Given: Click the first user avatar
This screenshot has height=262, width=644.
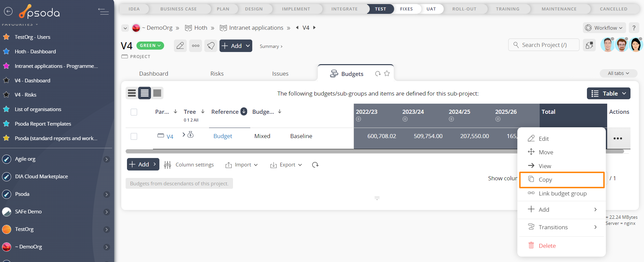Looking at the screenshot, I should [x=607, y=45].
